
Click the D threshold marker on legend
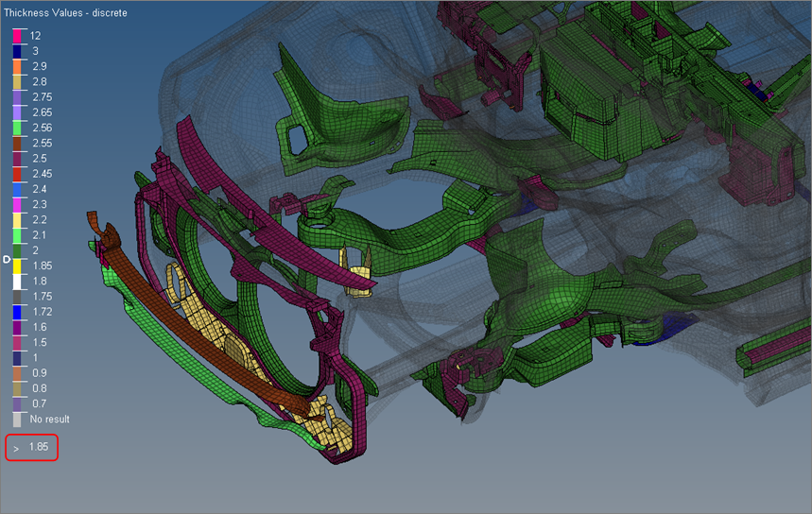point(7,259)
